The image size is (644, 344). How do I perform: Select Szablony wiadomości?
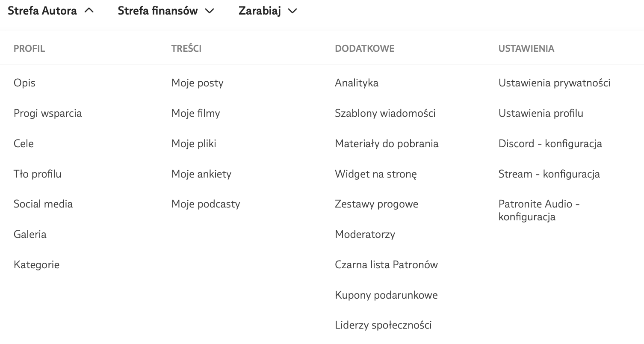pyautogui.click(x=385, y=113)
